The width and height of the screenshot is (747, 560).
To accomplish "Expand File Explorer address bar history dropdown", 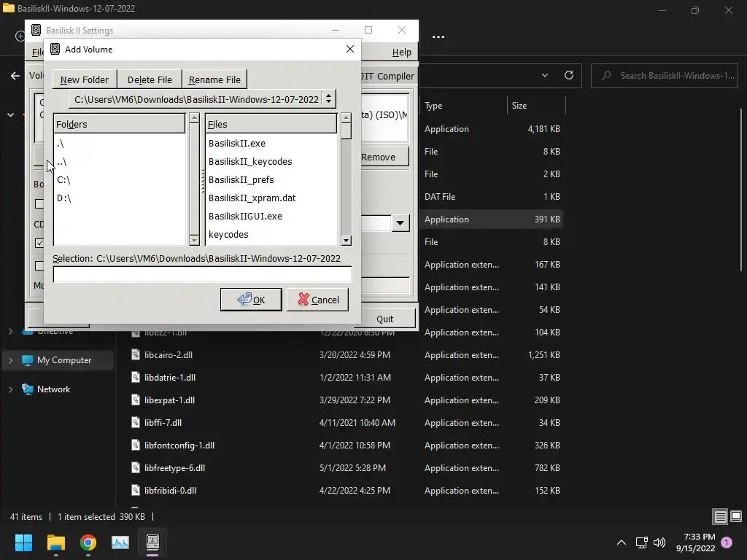I will pyautogui.click(x=544, y=75).
